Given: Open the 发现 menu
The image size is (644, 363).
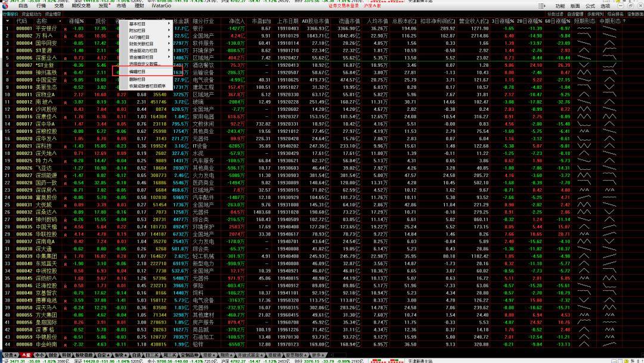Looking at the screenshot, I should point(103,6).
